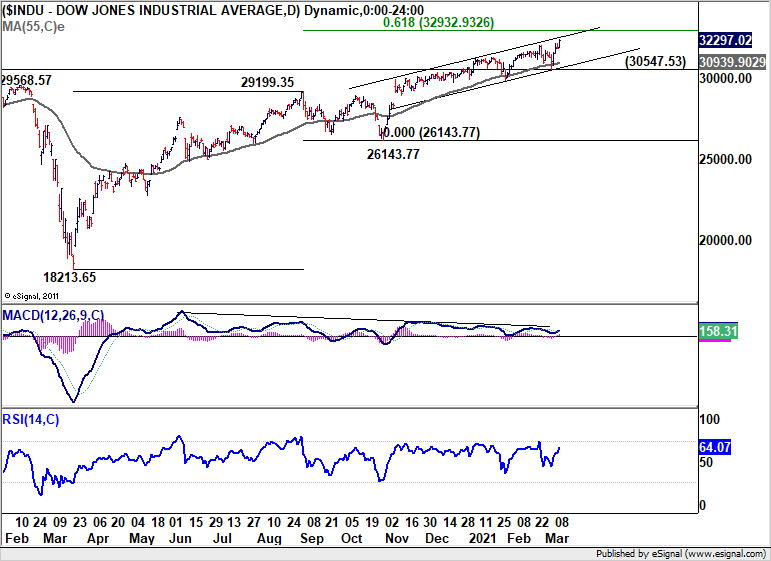Screen dimensions: 771x561
Task: Select the 26143.77 low label under the line
Action: [393, 154]
